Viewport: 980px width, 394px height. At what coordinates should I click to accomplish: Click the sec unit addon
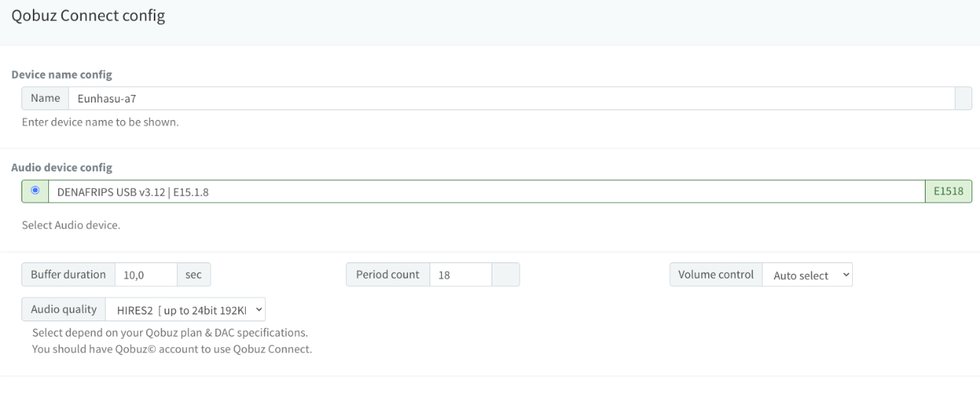pyautogui.click(x=194, y=275)
